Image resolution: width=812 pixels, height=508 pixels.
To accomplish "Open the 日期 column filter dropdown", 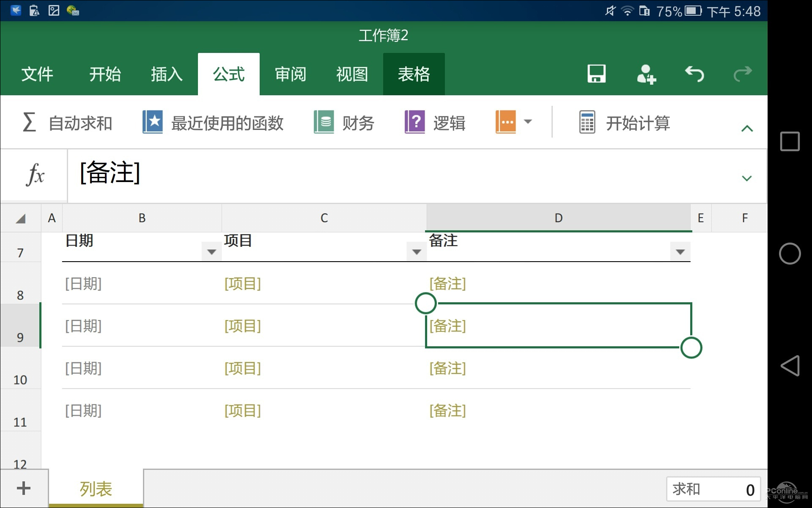I will coord(210,251).
